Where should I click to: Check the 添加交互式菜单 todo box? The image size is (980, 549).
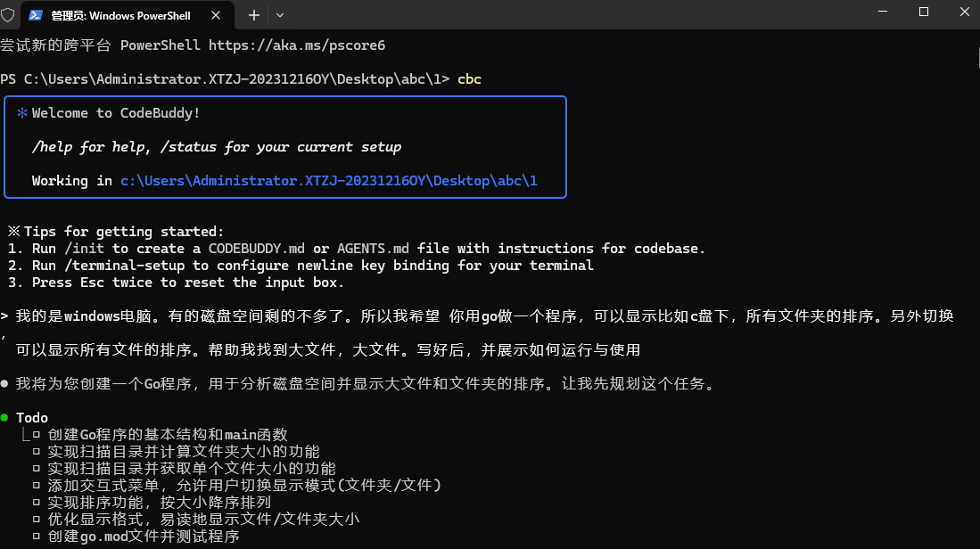coord(37,485)
